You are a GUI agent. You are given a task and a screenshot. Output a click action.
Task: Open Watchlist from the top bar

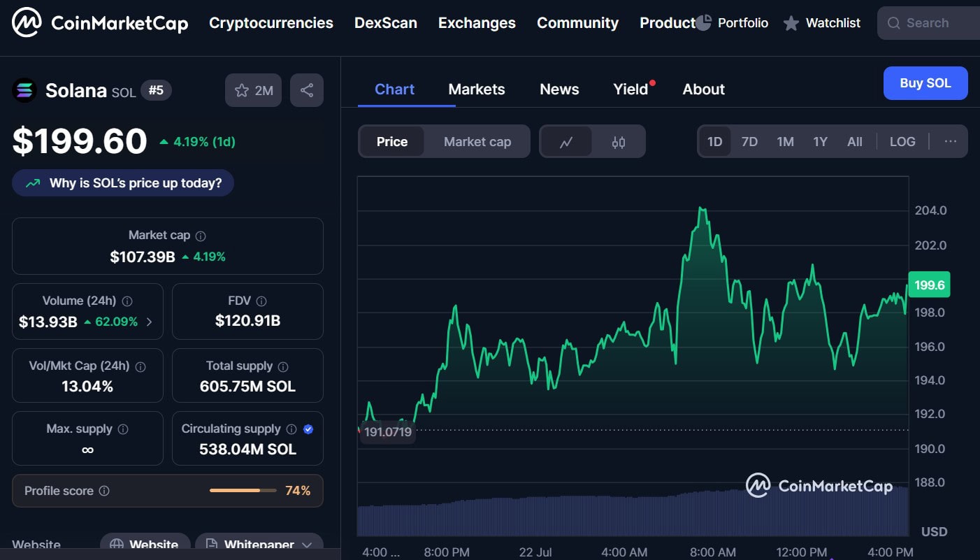(x=822, y=23)
